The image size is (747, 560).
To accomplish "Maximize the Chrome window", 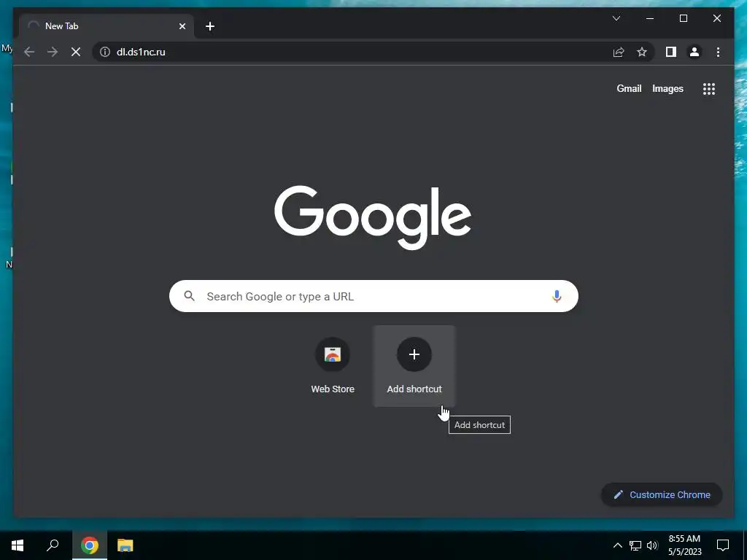I will (683, 18).
